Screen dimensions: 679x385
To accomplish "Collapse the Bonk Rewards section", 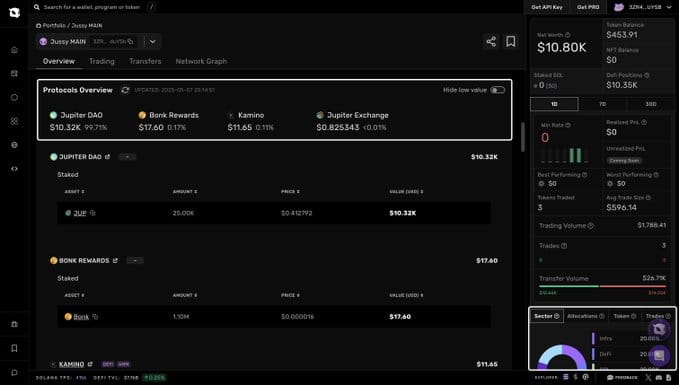I will point(135,261).
